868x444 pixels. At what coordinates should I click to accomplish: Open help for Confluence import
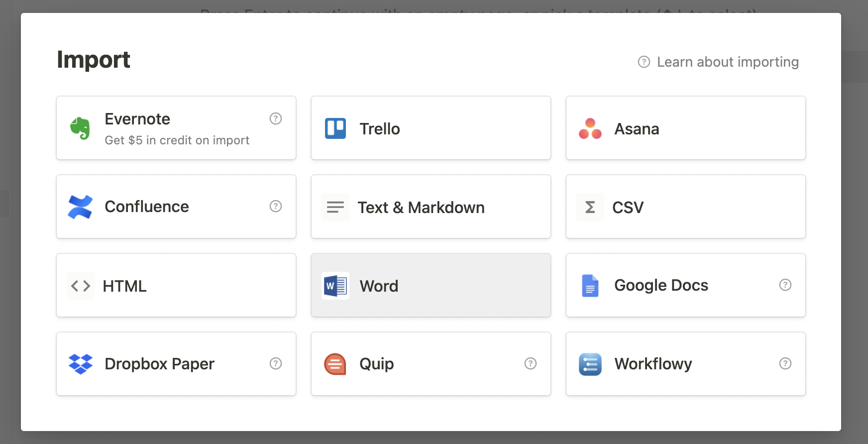pyautogui.click(x=276, y=206)
